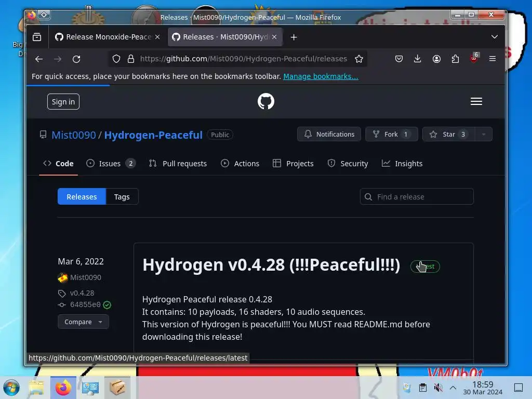Image resolution: width=532 pixels, height=399 pixels.
Task: Open File Explorer from the taskbar
Action: tap(36, 388)
